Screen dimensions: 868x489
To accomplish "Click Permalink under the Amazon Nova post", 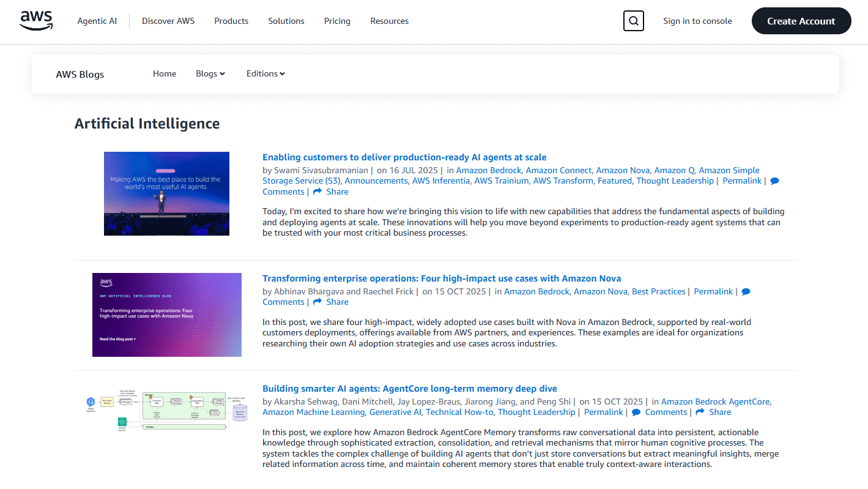I will [x=713, y=291].
